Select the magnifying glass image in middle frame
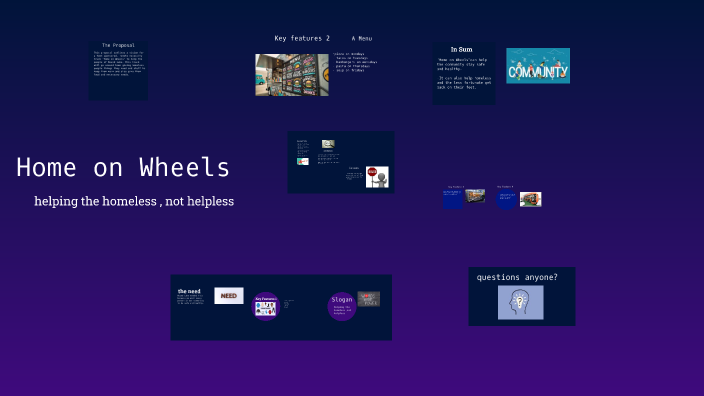Image resolution: width=704 pixels, height=396 pixels. [328, 144]
